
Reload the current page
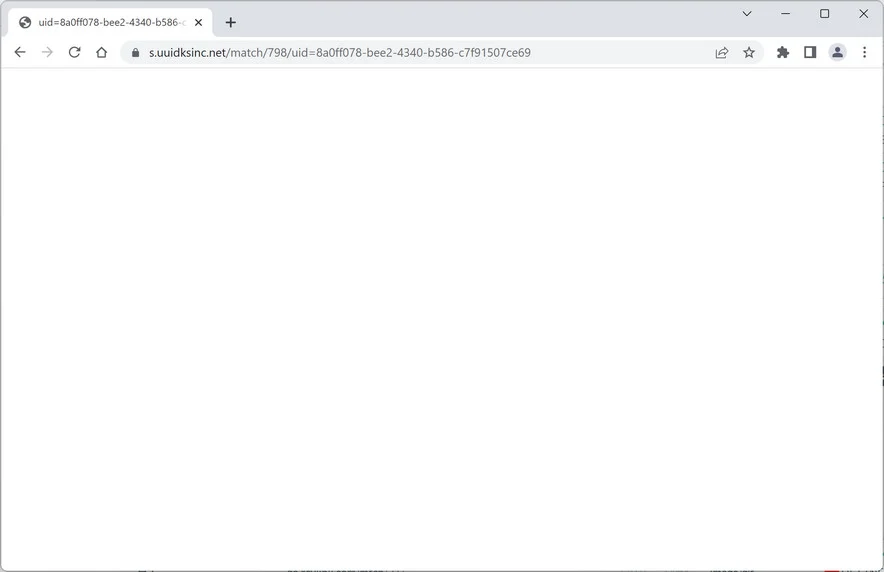74,52
